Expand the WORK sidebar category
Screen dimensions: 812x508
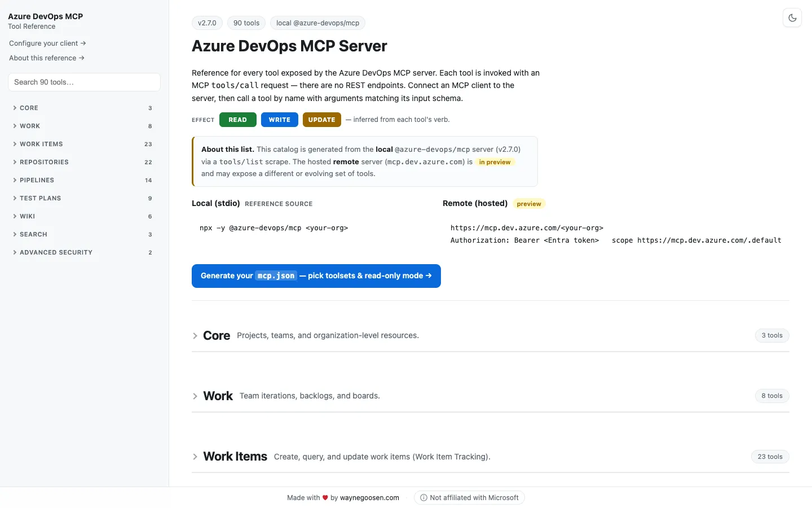pos(84,126)
